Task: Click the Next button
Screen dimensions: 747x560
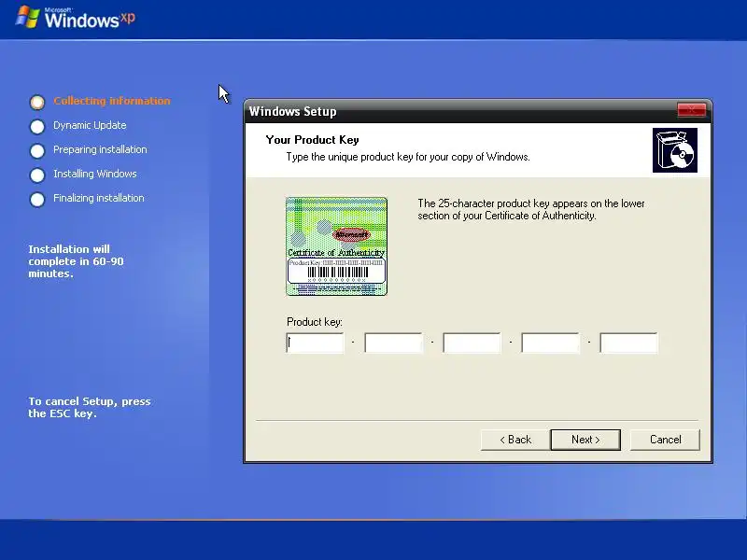Action: pos(585,440)
